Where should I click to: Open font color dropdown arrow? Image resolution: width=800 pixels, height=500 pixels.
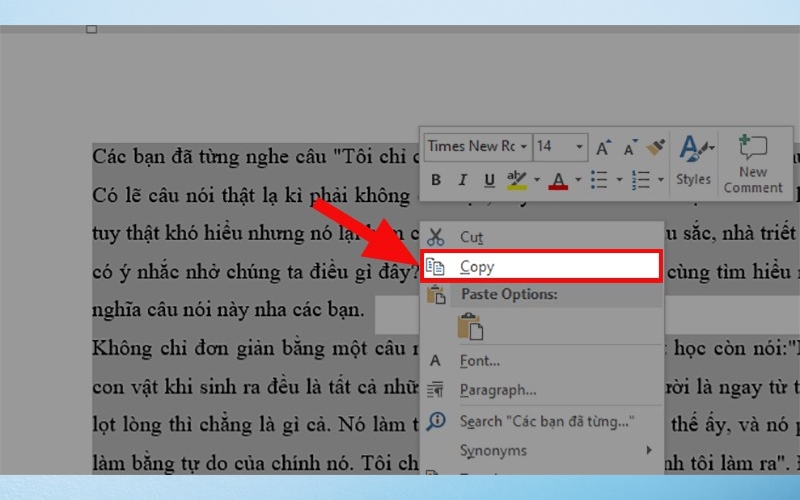578,180
